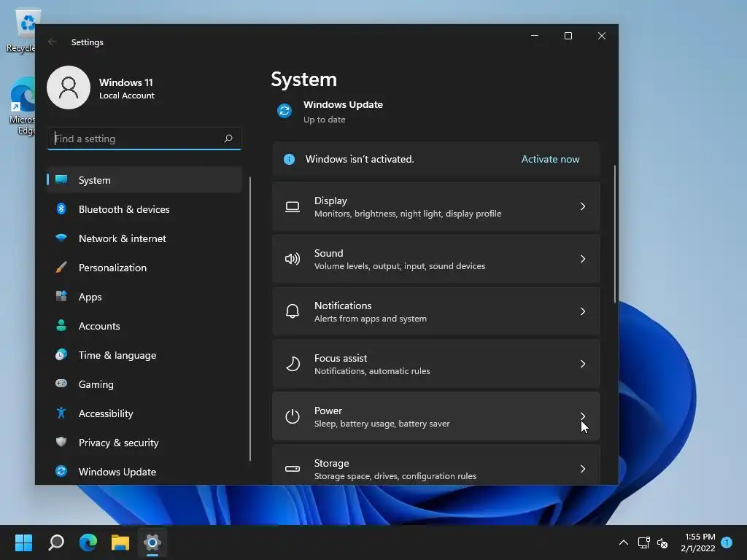The height and width of the screenshot is (560, 747).
Task: Click the Personalization paintbrush icon
Action: 61,267
